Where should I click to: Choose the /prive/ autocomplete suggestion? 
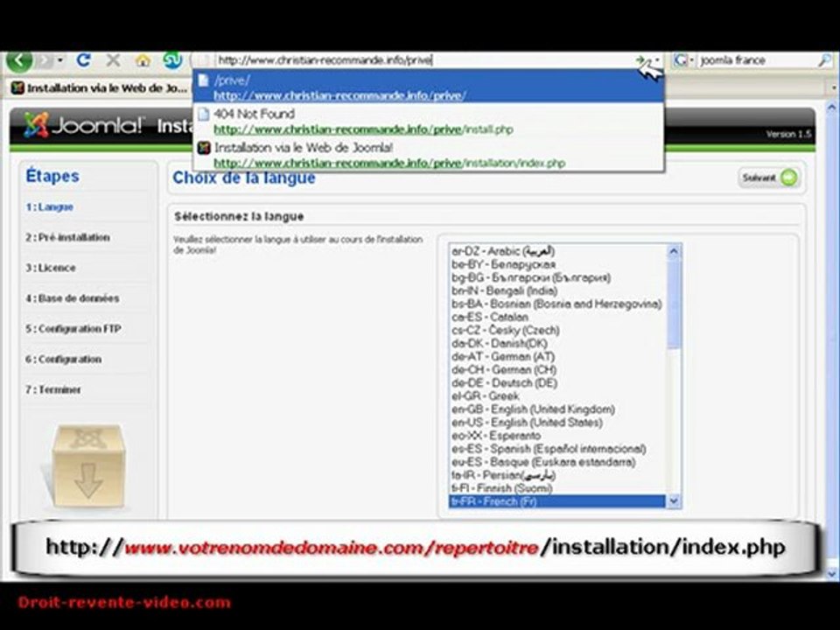429,87
